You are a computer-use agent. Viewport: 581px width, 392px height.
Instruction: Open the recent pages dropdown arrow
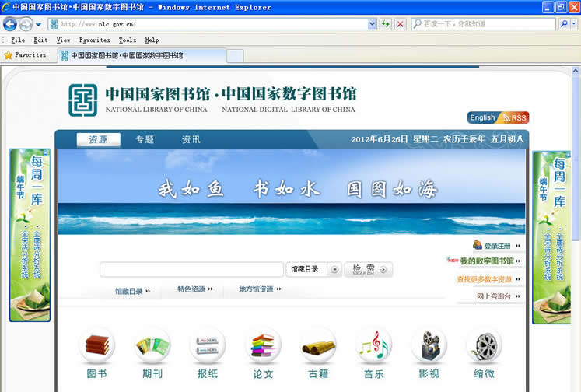[x=38, y=25]
